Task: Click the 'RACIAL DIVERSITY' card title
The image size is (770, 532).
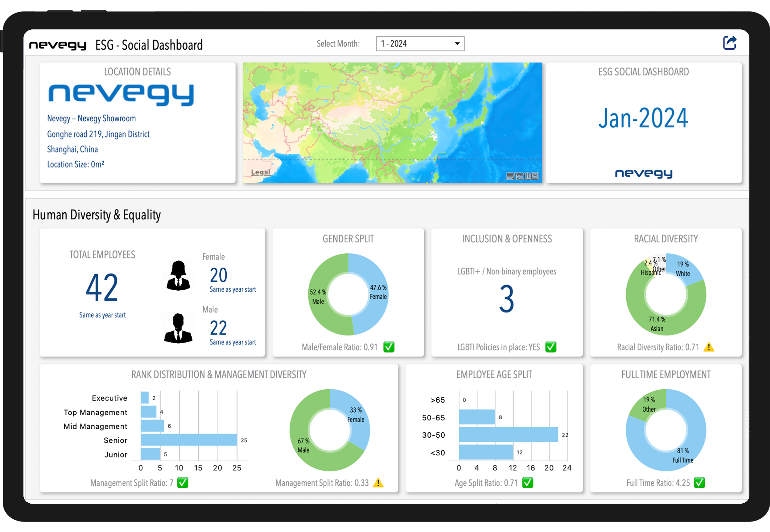Action: [666, 239]
